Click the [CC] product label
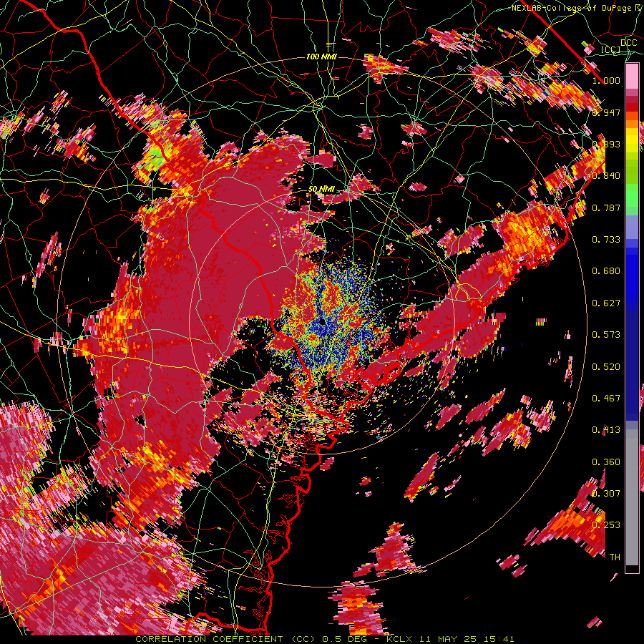This screenshot has height=644, width=644. pos(611,49)
